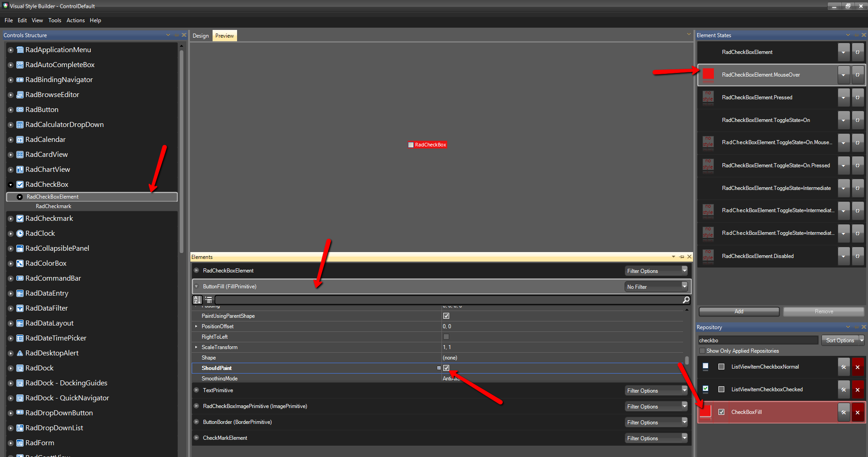Screen dimensions: 868x457
Task: Close the Repository panel
Action: [x=863, y=327]
